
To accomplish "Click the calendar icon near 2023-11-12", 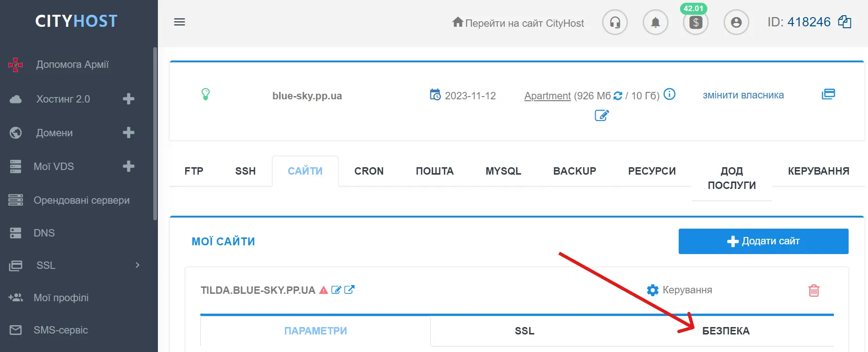I will 435,95.
